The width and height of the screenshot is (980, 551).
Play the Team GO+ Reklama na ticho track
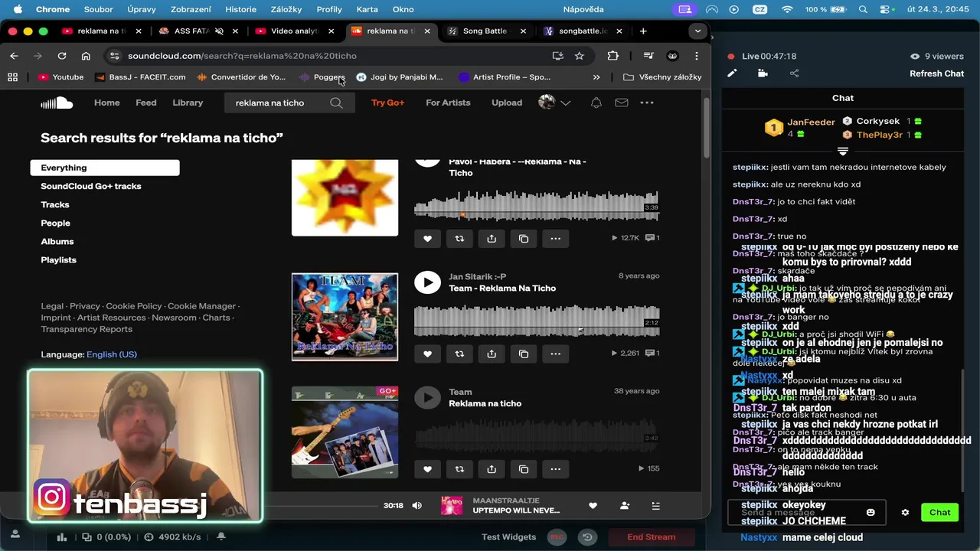coord(427,398)
